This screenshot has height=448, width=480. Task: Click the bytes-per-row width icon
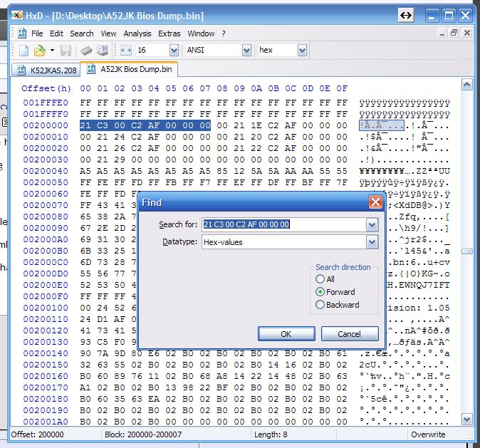click(126, 51)
